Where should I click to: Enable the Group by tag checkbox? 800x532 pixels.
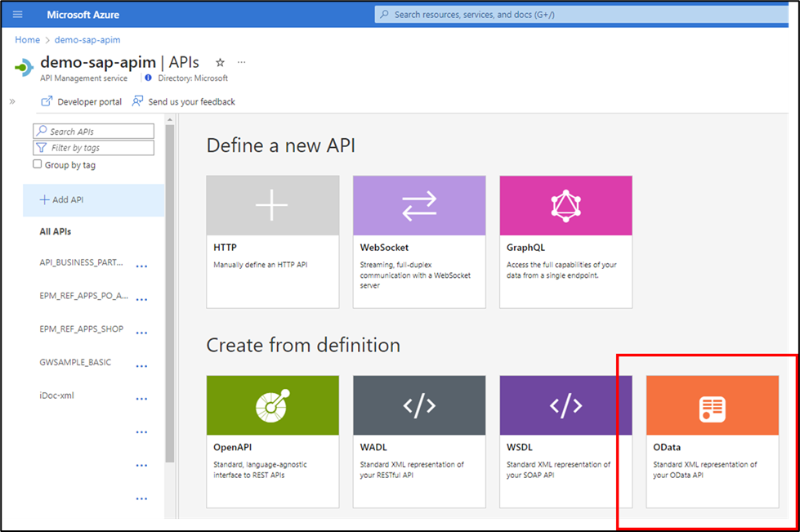(38, 163)
